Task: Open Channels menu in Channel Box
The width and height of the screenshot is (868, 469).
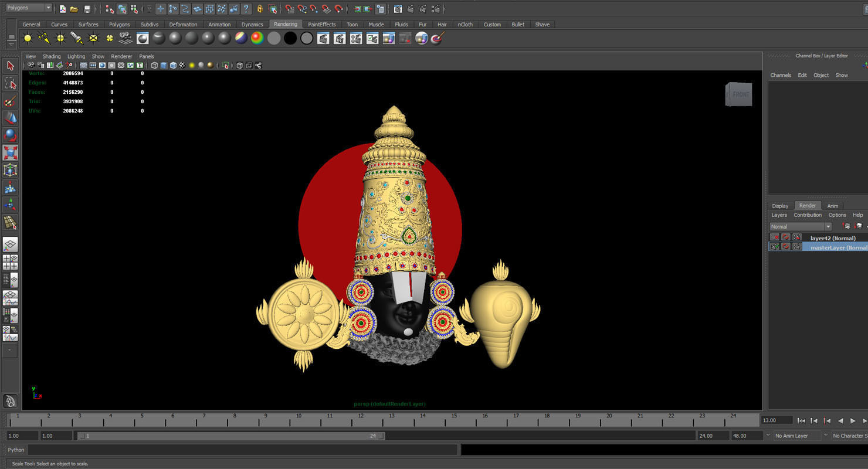Action: [781, 75]
